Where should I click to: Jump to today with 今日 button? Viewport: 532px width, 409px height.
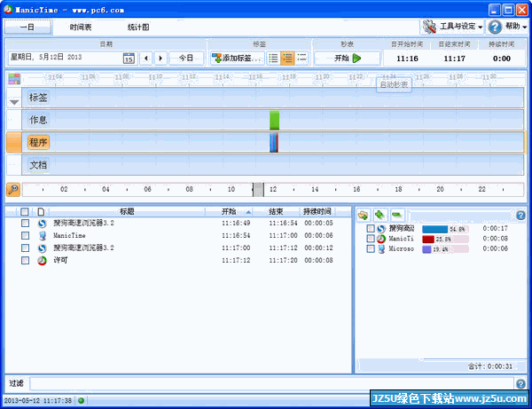coord(186,58)
